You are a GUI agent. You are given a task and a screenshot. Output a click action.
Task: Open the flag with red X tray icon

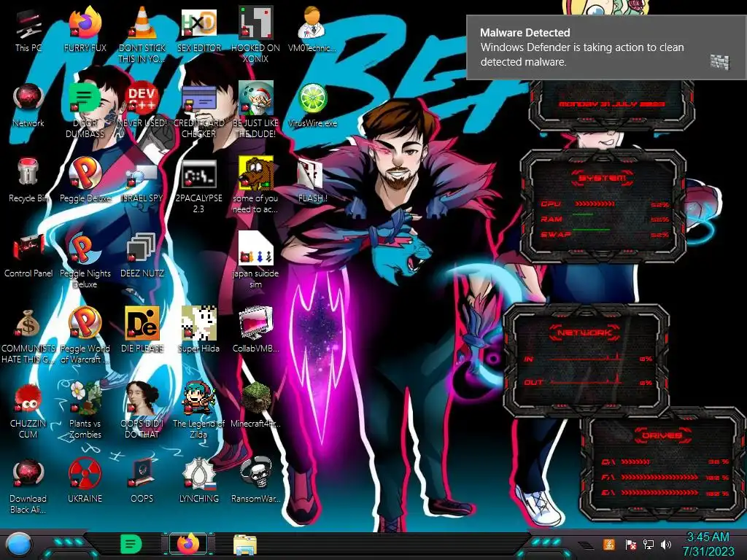pyautogui.click(x=630, y=545)
